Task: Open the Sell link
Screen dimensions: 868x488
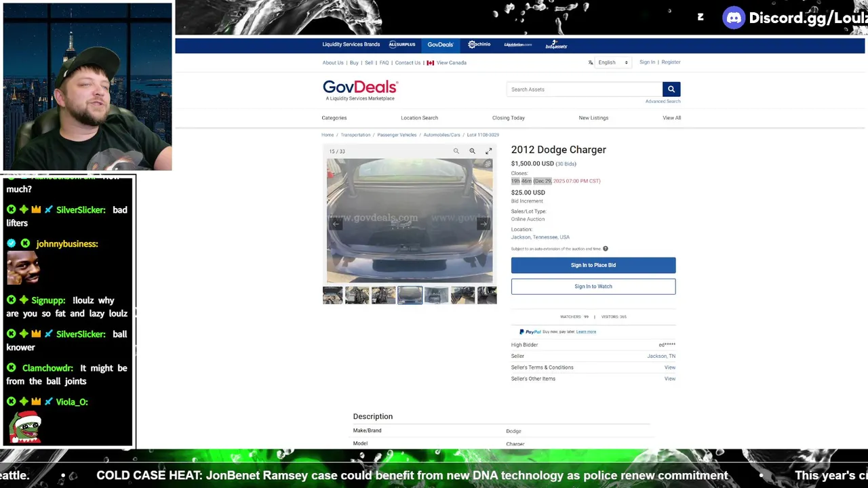Action: 369,62
